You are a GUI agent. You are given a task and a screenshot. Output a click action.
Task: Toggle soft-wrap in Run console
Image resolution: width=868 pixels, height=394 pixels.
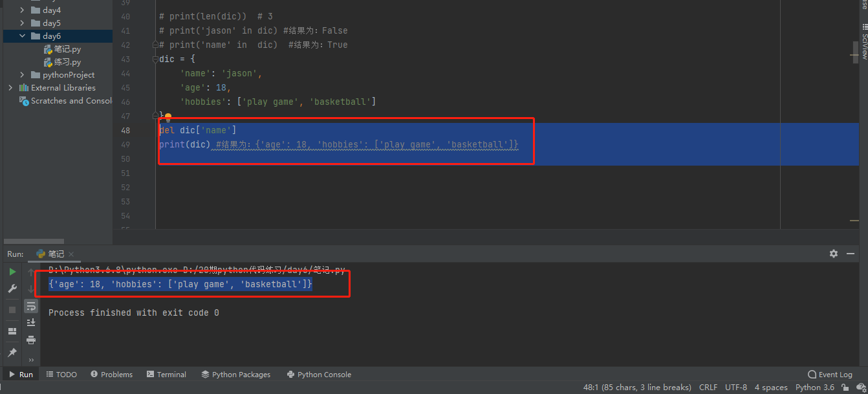[31, 306]
